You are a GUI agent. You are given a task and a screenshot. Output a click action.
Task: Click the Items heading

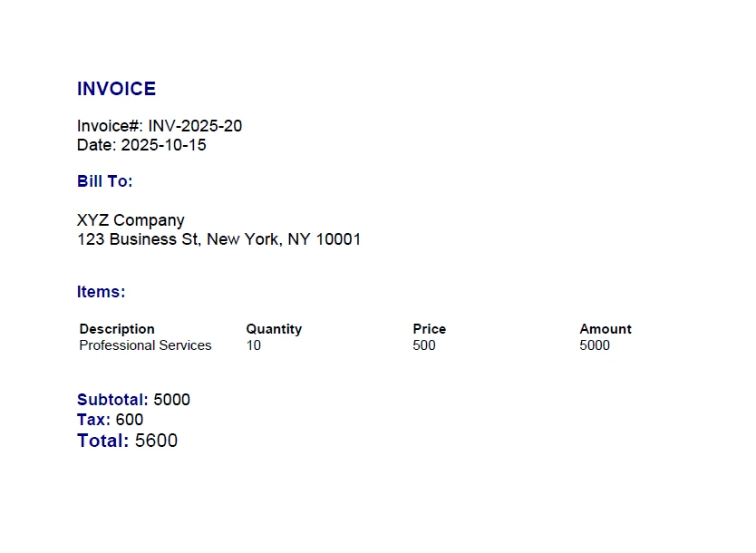(102, 292)
